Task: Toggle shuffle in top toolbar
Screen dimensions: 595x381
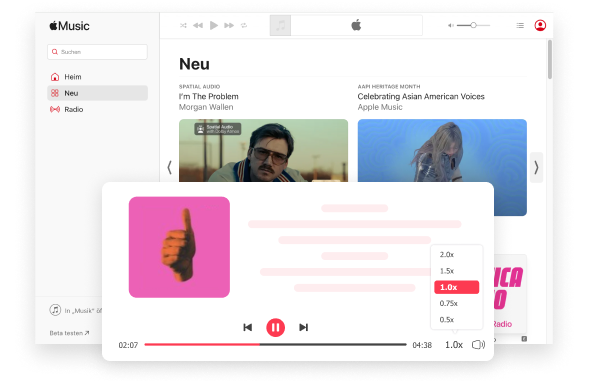Action: click(x=183, y=25)
